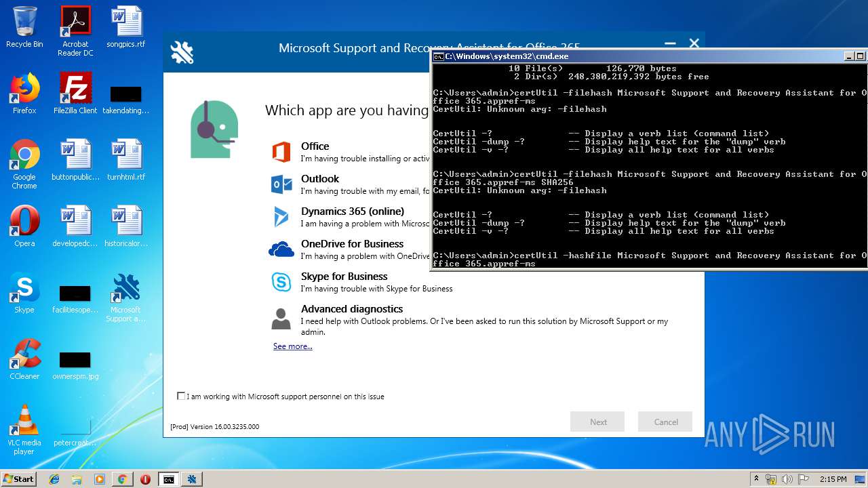
Task: Click Chrome icon in the taskbar
Action: tap(122, 479)
